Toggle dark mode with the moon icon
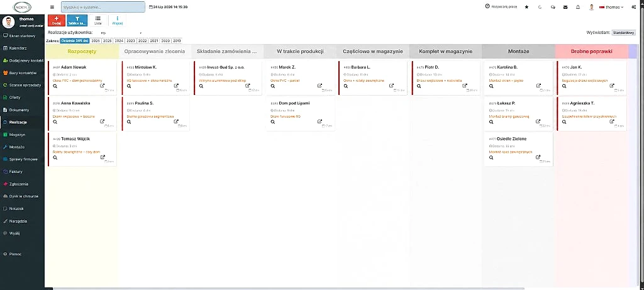This screenshot has height=290, width=644. pyautogui.click(x=540, y=7)
